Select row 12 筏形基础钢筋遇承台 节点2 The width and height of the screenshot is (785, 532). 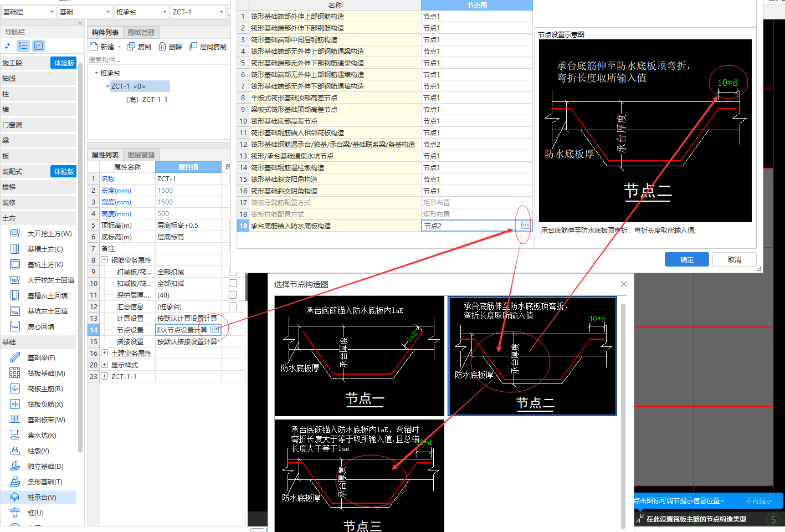coord(385,144)
